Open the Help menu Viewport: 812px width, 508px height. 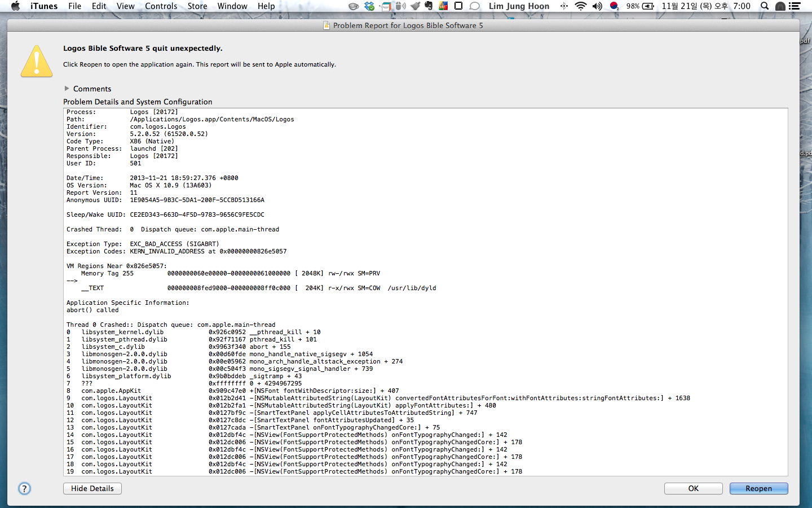[x=266, y=6]
